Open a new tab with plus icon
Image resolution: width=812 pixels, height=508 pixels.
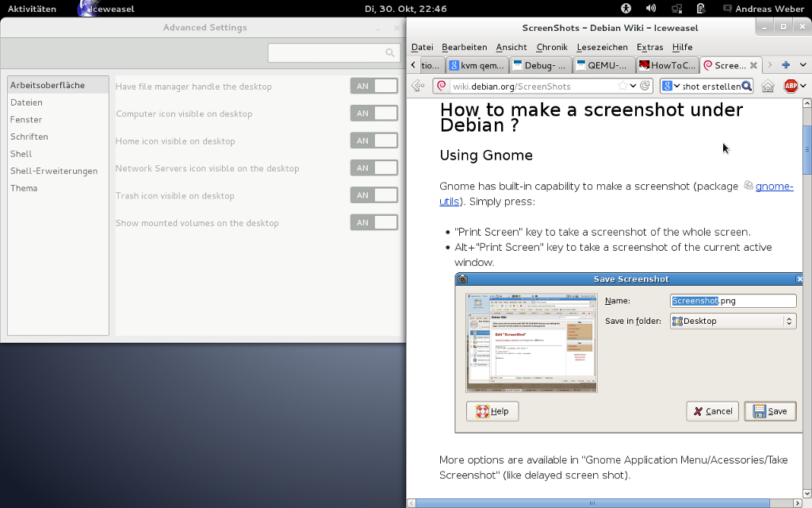[786, 65]
